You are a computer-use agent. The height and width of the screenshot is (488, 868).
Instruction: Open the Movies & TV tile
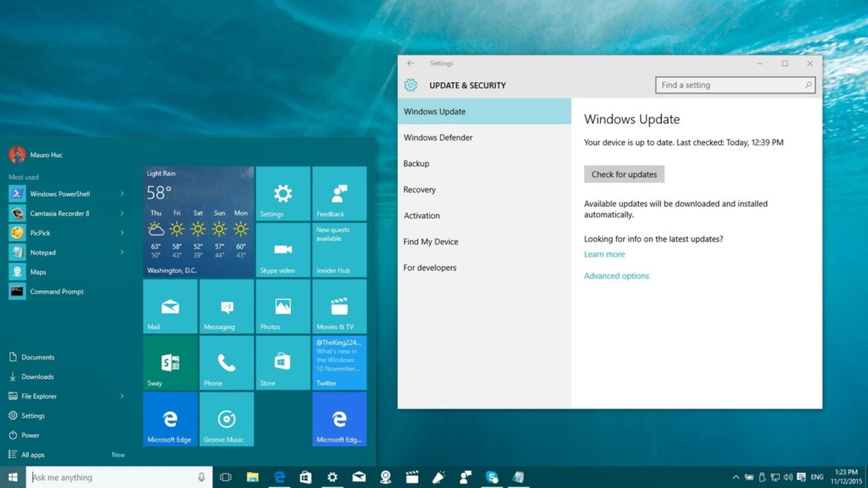point(339,306)
